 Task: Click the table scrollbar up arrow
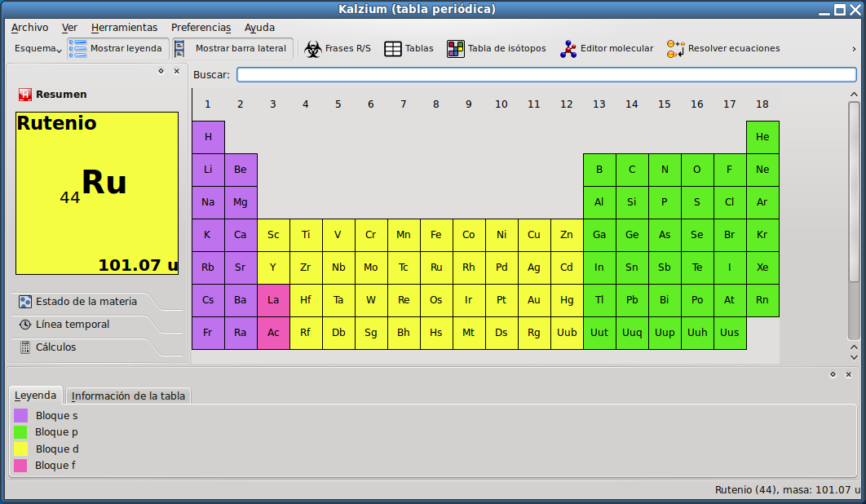(x=854, y=95)
